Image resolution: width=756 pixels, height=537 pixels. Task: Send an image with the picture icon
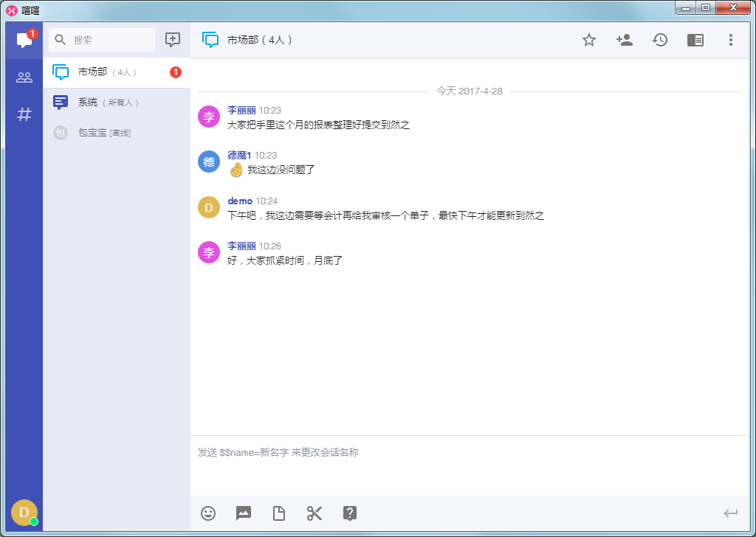pos(244,513)
